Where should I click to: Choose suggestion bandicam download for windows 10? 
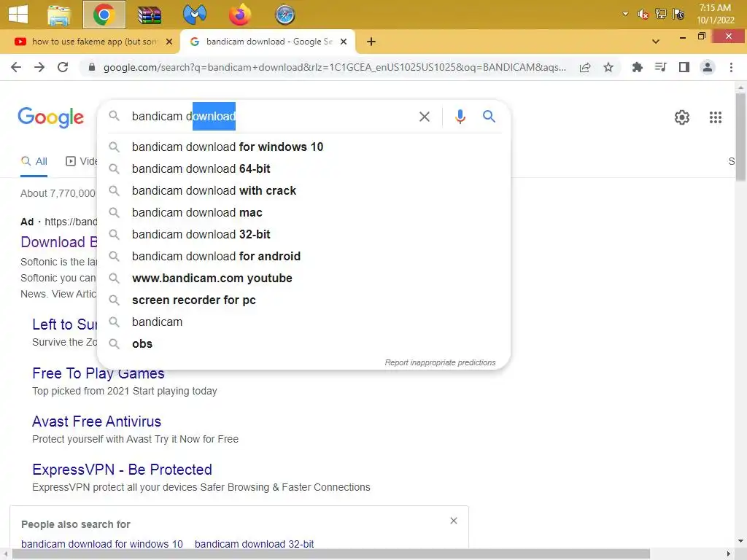[303, 147]
